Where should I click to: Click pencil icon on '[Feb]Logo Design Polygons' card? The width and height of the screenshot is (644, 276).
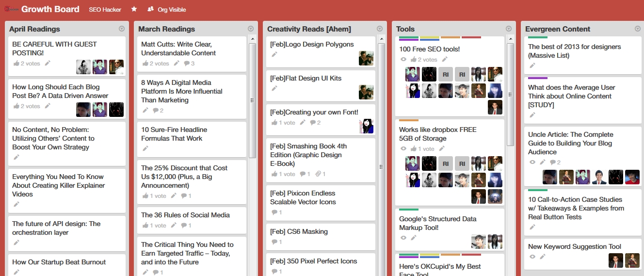tap(274, 54)
